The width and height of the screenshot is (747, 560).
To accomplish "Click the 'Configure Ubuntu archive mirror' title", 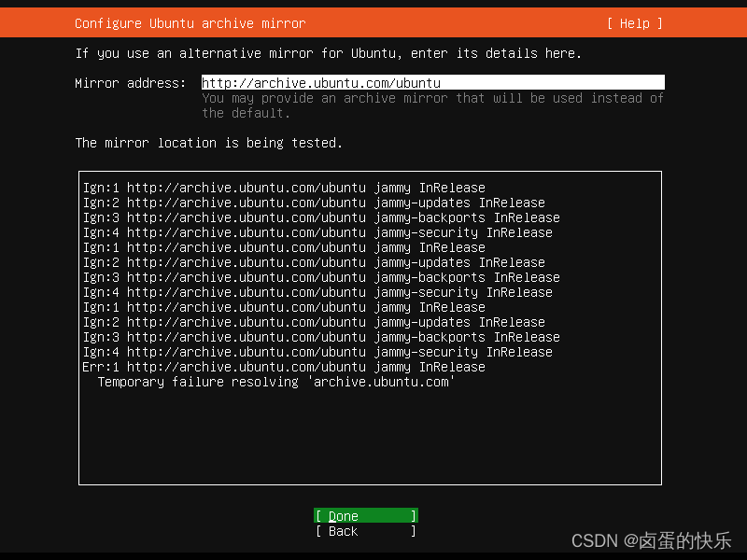I will tap(190, 23).
